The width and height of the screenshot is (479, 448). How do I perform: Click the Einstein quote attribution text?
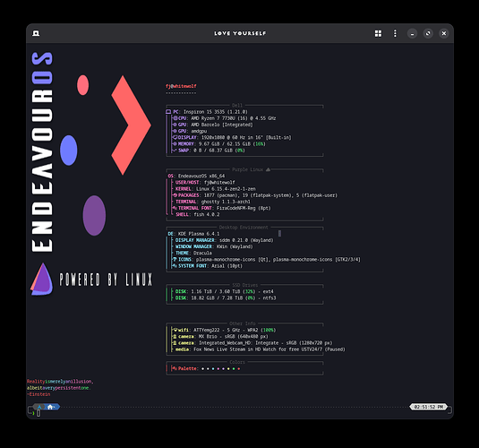[x=38, y=394]
